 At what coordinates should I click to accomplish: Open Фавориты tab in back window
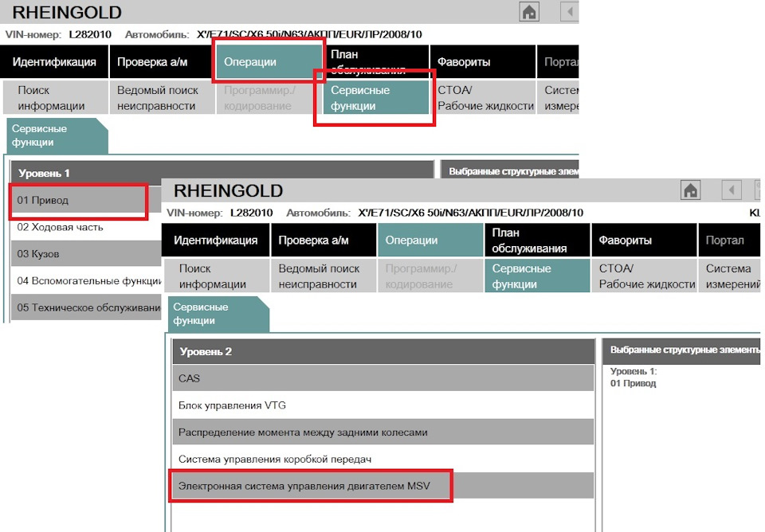point(483,62)
